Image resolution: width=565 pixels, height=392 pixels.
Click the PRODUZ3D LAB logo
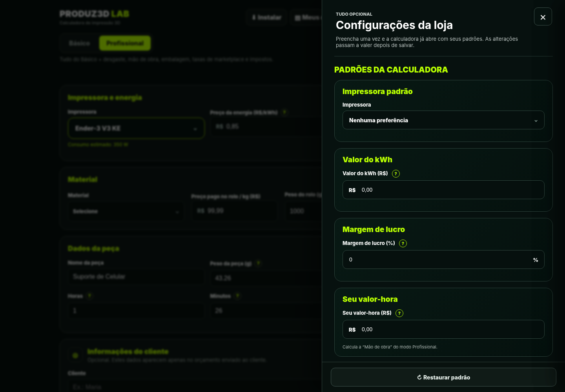pyautogui.click(x=94, y=14)
